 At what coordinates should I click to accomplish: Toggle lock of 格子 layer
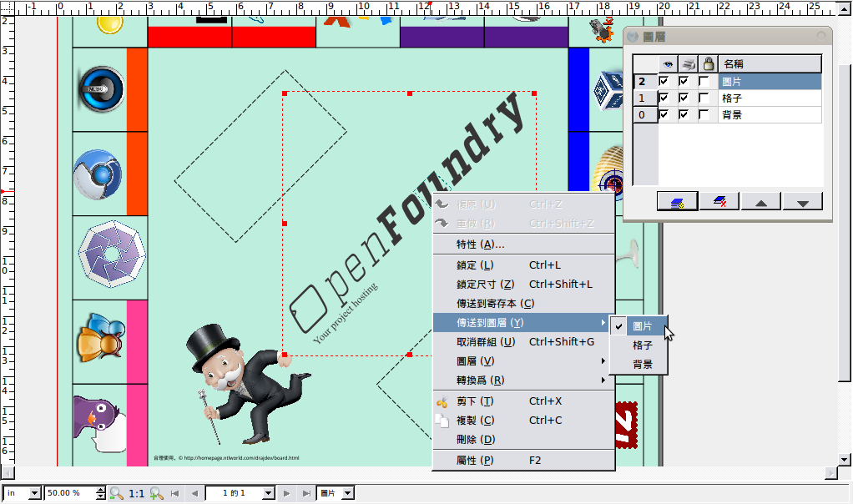704,98
